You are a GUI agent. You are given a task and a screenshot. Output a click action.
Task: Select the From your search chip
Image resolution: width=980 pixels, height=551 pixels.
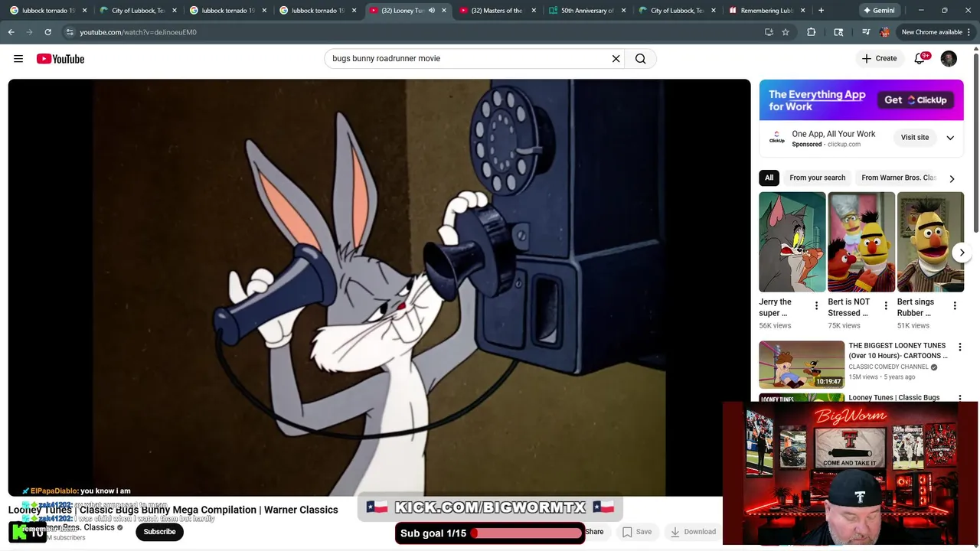click(x=818, y=178)
